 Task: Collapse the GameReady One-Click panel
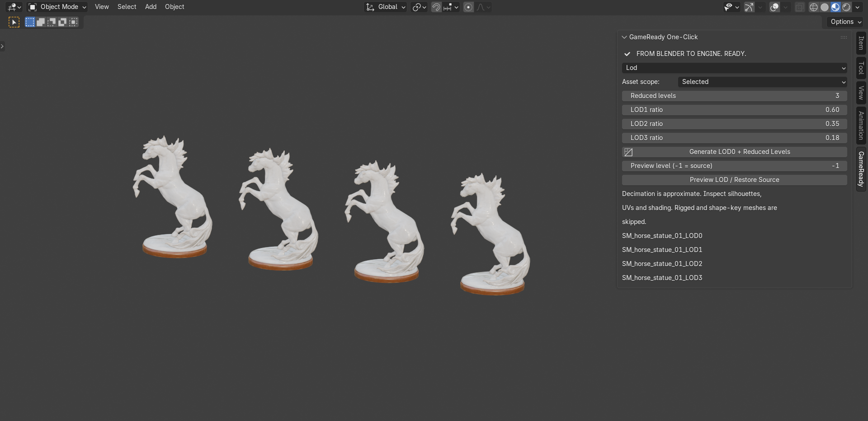[x=624, y=37]
